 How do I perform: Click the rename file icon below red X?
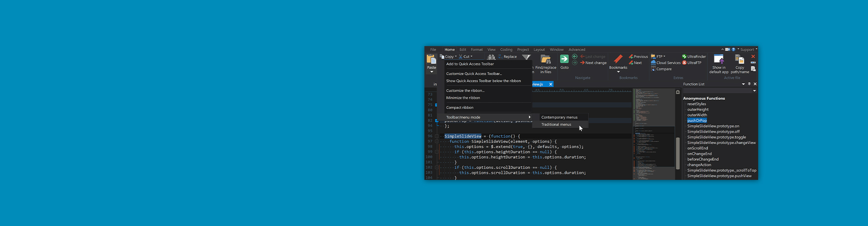[753, 62]
